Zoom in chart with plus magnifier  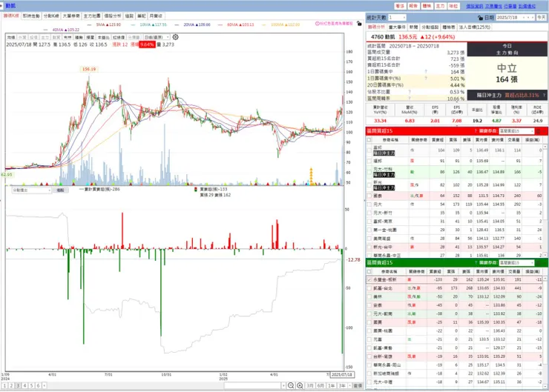pyautogui.click(x=300, y=385)
